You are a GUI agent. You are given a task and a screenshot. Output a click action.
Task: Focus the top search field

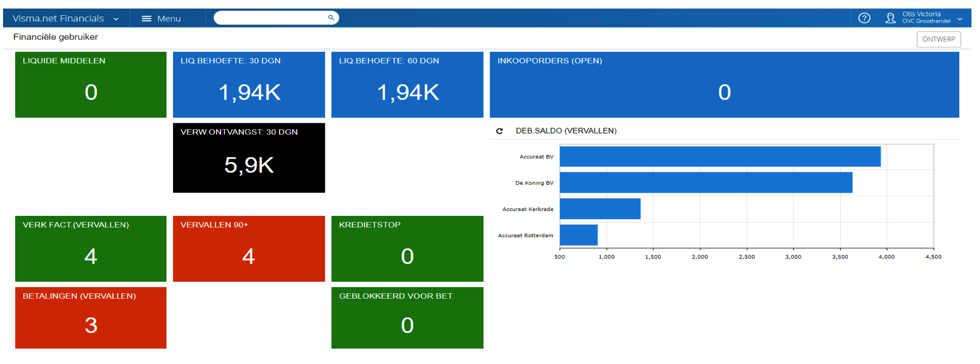click(x=276, y=18)
